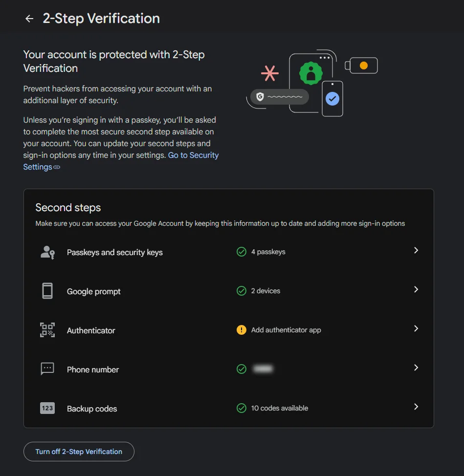Click the Authenticator QR code icon
The height and width of the screenshot is (476, 464).
tap(47, 330)
